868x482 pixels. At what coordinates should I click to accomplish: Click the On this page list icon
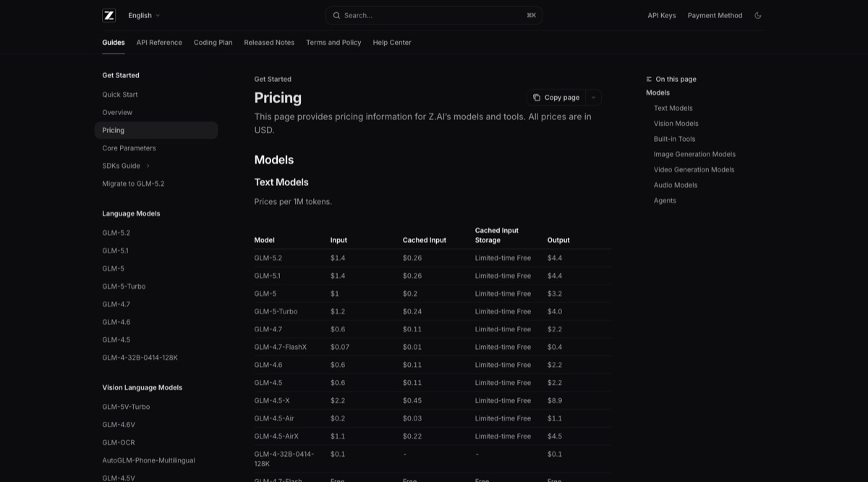point(649,79)
